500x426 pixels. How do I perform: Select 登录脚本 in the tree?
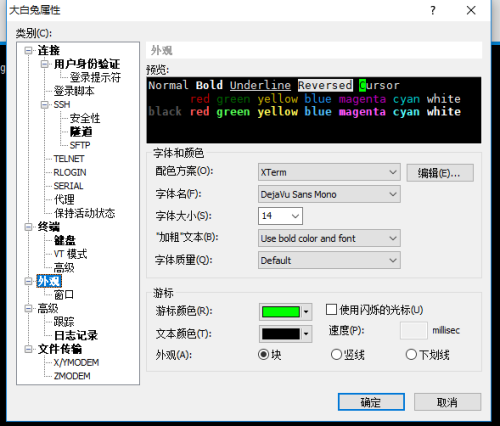74,91
